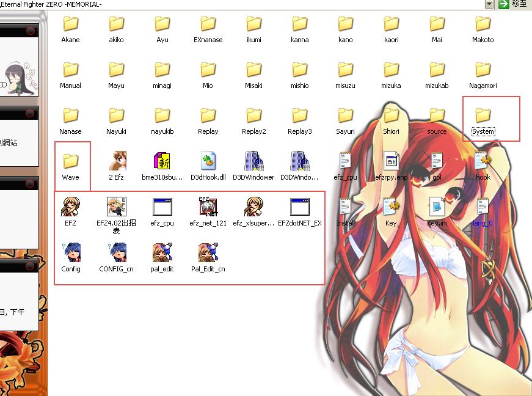Select the source folder
Screen dimensions: 532x396
(x=437, y=116)
